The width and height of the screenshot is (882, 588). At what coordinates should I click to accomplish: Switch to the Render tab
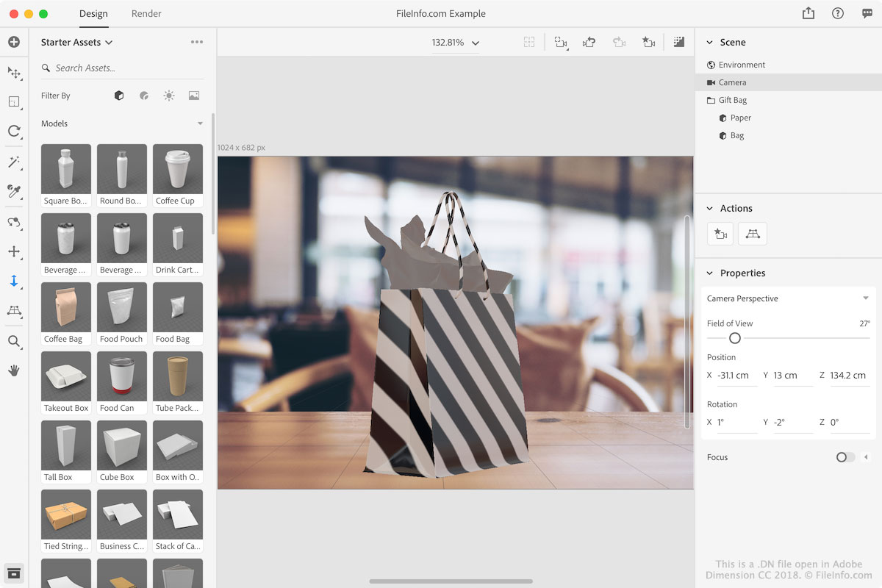[x=146, y=13]
